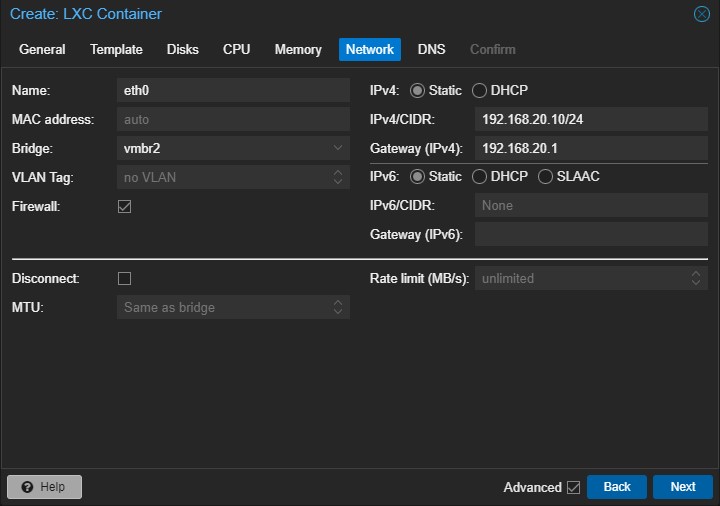This screenshot has height=506, width=720.
Task: Click the Back button
Action: point(617,487)
